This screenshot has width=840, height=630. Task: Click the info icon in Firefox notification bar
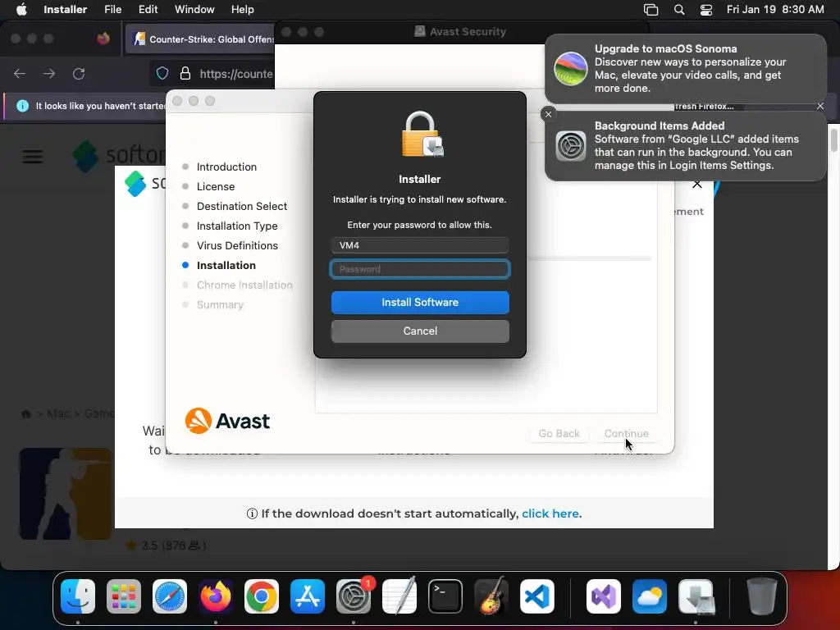pos(22,106)
